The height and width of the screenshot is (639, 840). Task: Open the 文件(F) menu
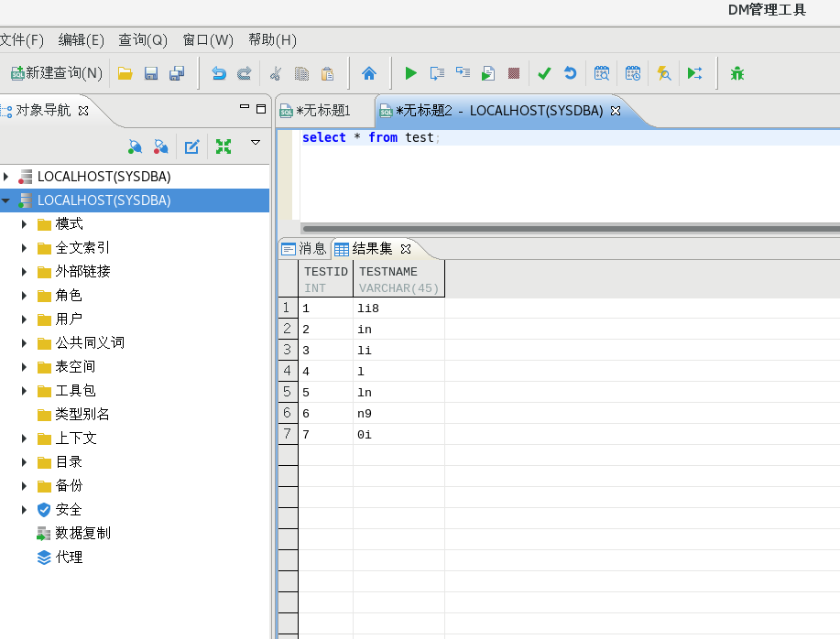21,40
